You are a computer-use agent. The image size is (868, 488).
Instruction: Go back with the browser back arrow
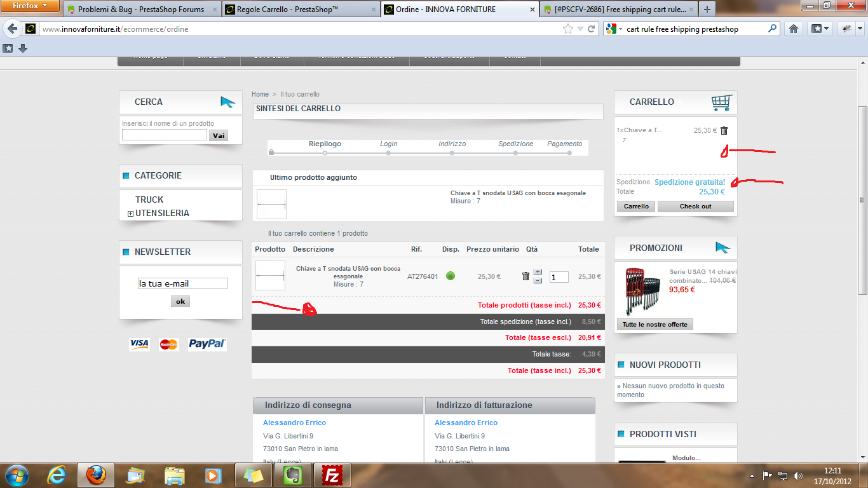pos(13,29)
